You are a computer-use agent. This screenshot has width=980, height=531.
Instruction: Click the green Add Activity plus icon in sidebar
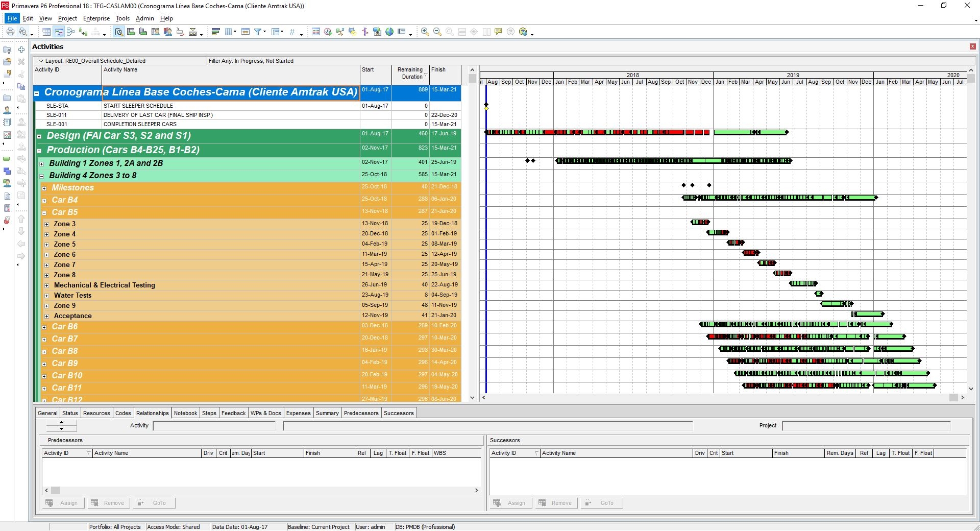21,50
